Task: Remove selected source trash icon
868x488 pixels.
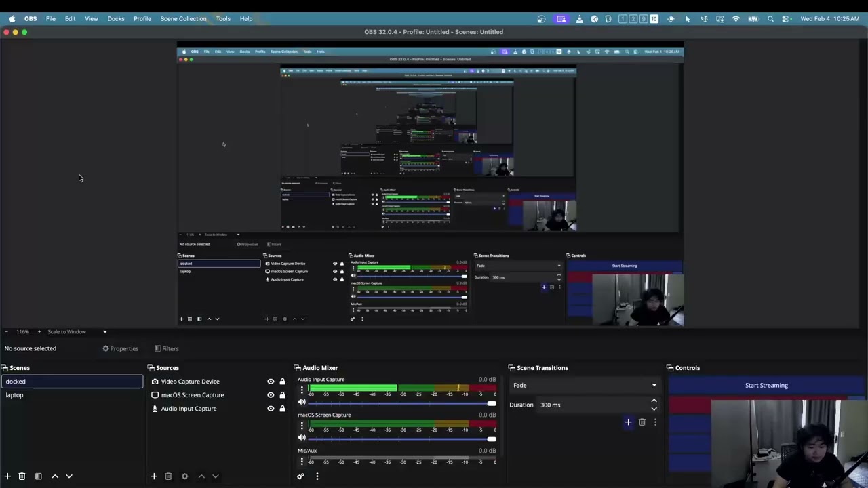Action: (x=168, y=476)
